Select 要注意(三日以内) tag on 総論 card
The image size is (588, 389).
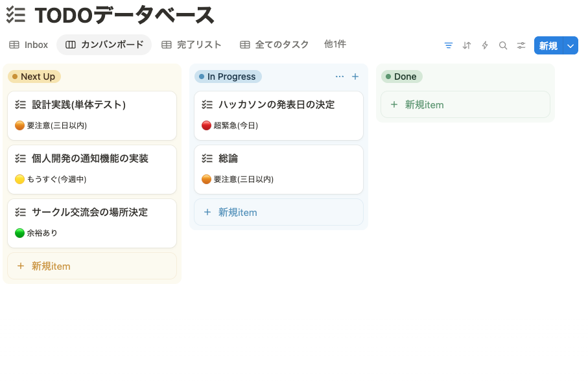(237, 180)
